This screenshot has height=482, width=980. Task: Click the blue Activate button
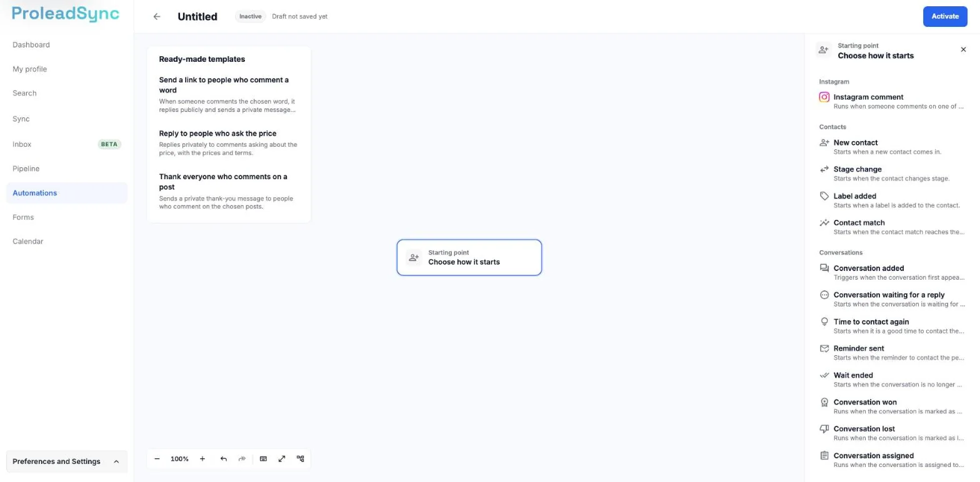coord(945,16)
